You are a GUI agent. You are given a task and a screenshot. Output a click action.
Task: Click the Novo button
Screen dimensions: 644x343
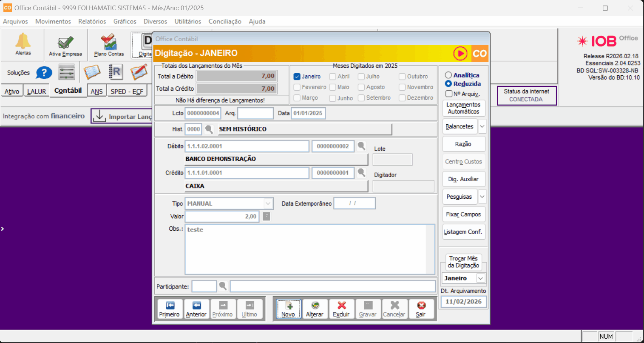288,309
